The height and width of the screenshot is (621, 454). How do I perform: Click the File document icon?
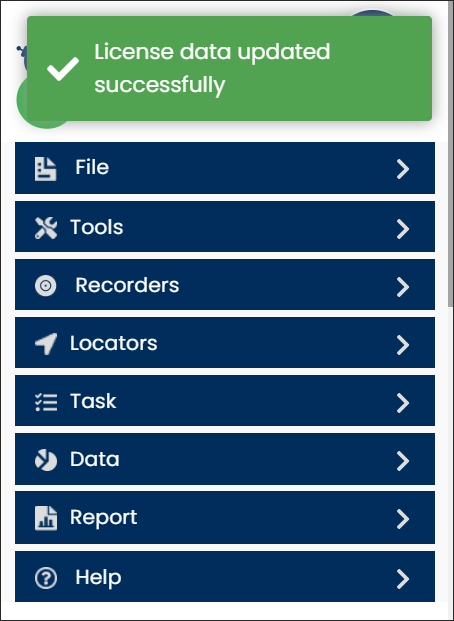(x=46, y=169)
